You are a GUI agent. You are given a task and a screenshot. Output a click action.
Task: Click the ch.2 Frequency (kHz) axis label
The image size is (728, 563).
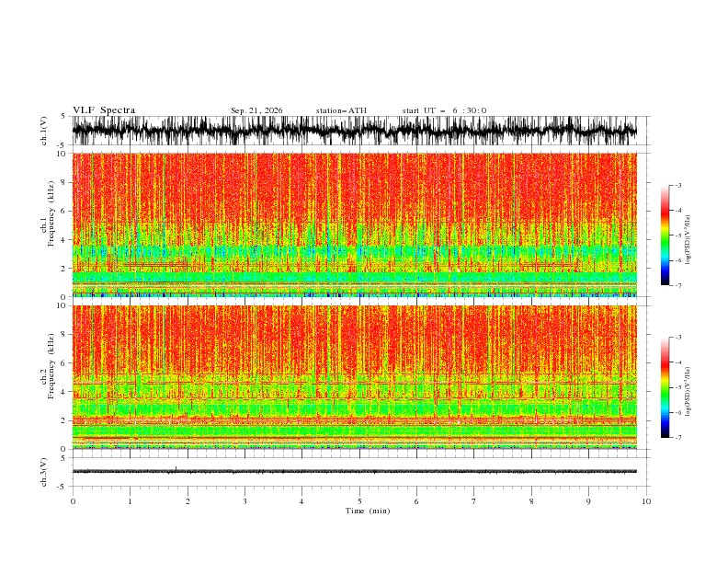(x=47, y=377)
